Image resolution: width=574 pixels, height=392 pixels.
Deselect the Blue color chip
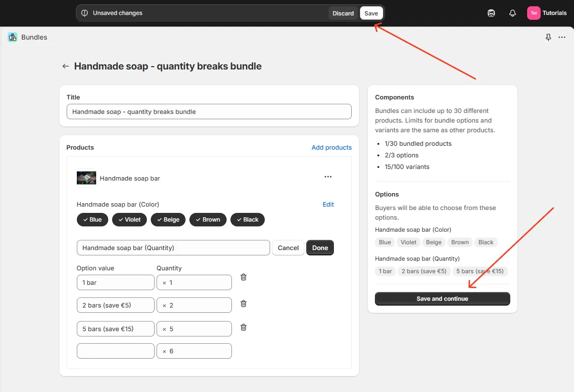tap(92, 220)
